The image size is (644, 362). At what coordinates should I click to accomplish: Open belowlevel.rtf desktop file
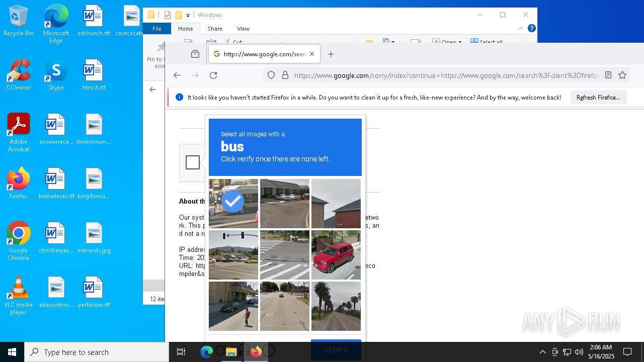click(x=56, y=184)
